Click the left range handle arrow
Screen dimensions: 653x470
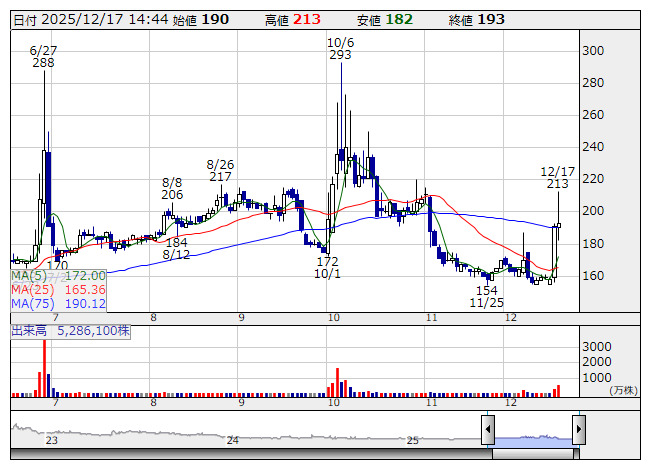pos(488,431)
